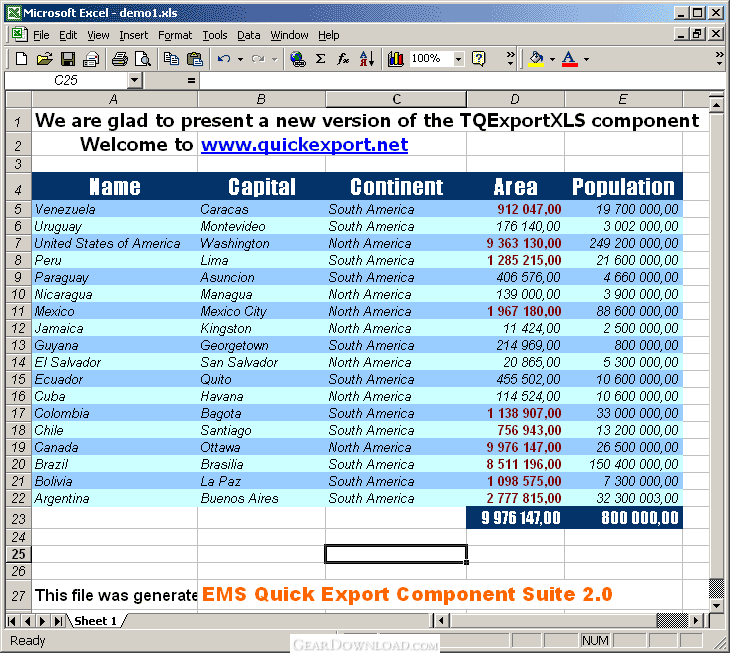Select column D header
The image size is (730, 653).
pyautogui.click(x=515, y=99)
